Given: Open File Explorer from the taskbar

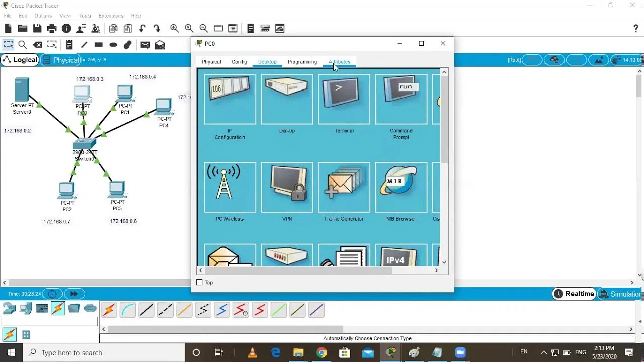Looking at the screenshot, I should coord(298,353).
